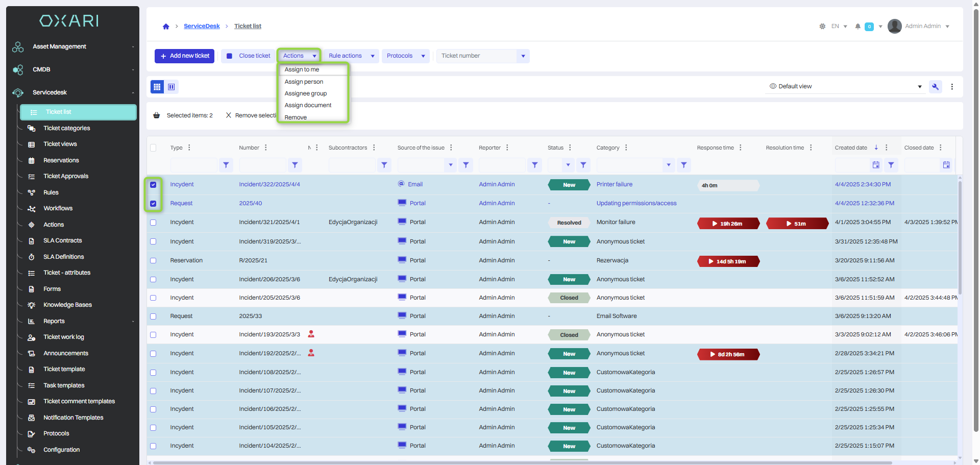
Task: Open the ServiceDesk breadcrumb link
Action: coord(202,27)
